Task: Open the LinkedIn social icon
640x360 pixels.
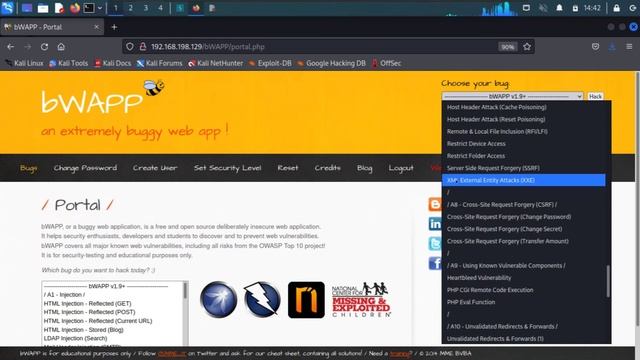Action: coord(435,224)
